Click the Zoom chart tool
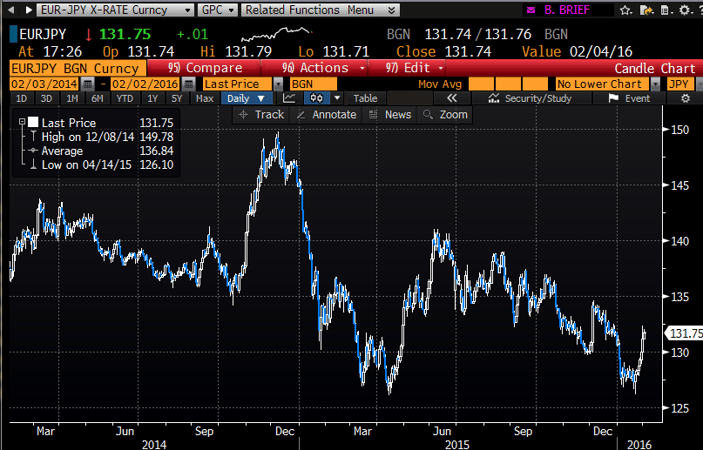The image size is (703, 450). 446,115
